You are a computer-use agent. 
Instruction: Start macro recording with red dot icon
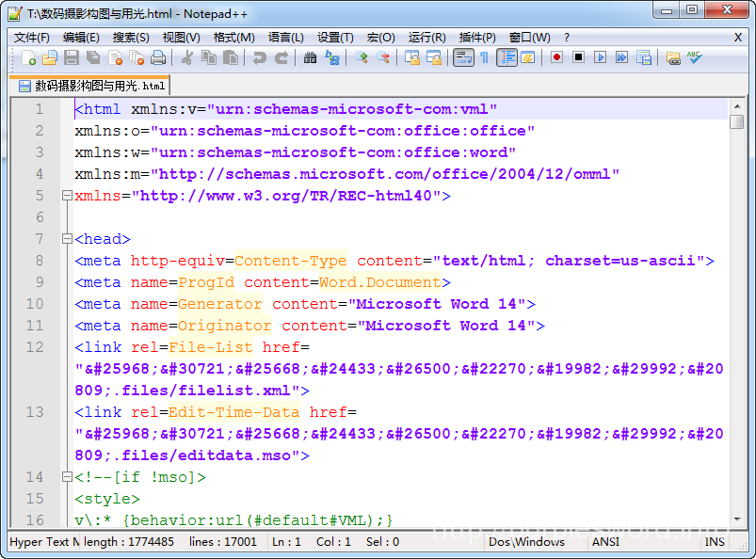tap(556, 58)
